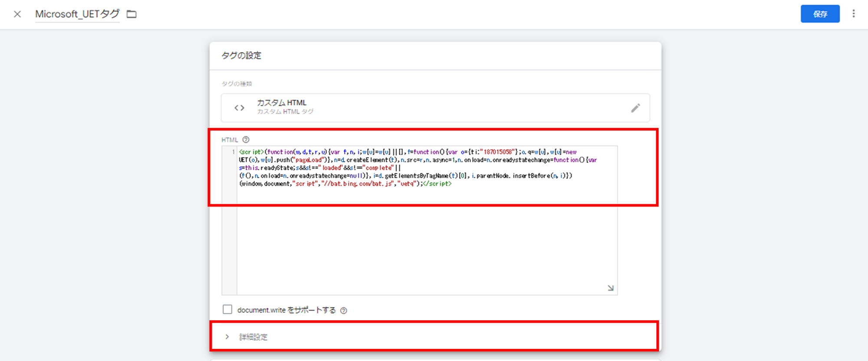Screen dimensions: 868x361
Task: Click the code brackets icon for Custom HTML
Action: coord(240,108)
